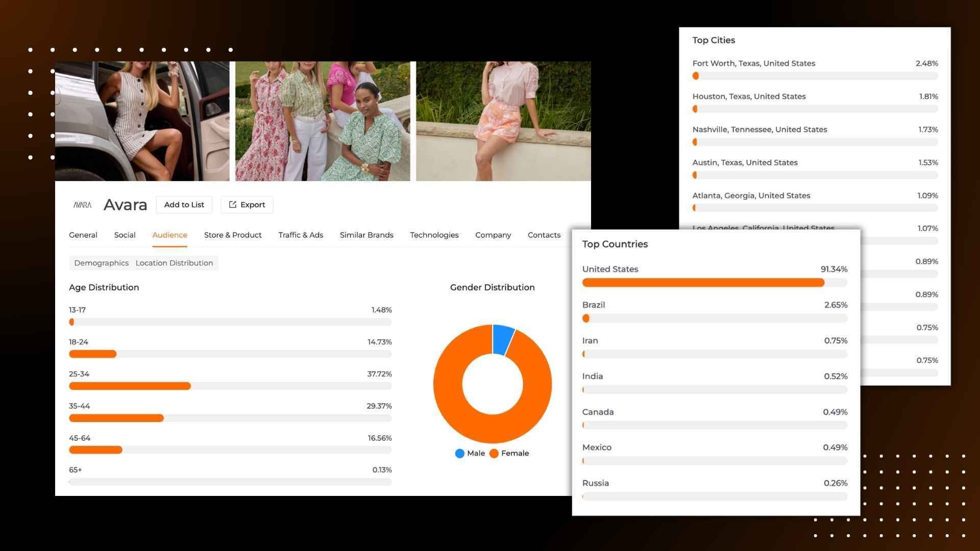Screen dimensions: 980x551
Task: Click the Brazil country bar
Action: (x=715, y=318)
